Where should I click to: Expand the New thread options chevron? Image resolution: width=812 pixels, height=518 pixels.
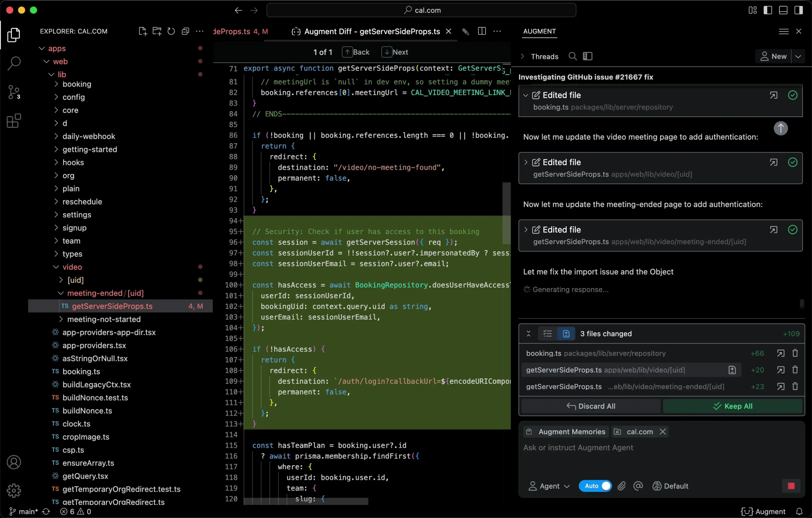(799, 56)
